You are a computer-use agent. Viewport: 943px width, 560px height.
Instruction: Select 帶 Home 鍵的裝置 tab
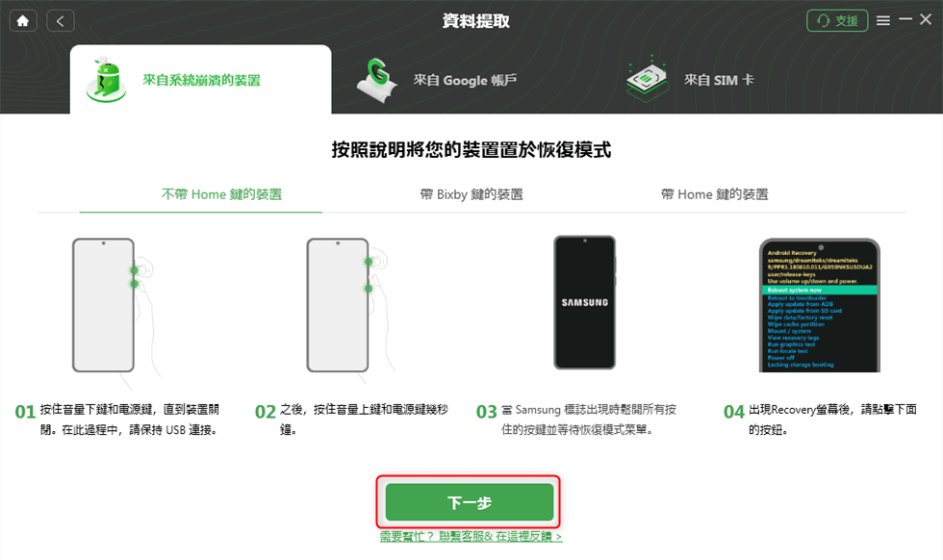(714, 194)
